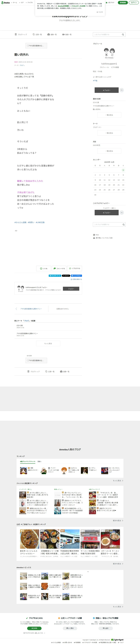Click the CyberAgent logo in footer
This screenshot has height=644, width=140.
[x=117, y=640]
